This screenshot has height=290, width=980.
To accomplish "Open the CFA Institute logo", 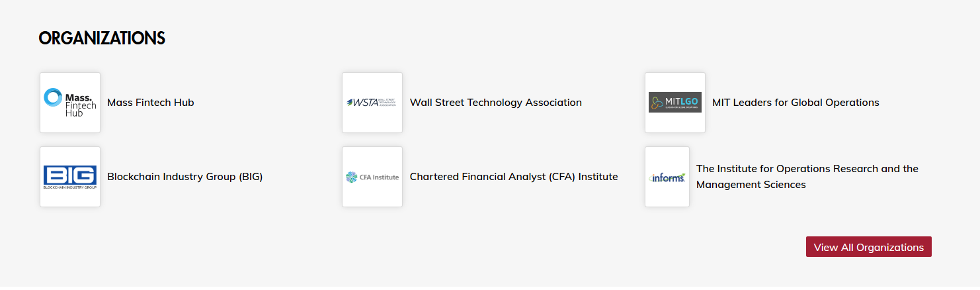I will (x=372, y=177).
